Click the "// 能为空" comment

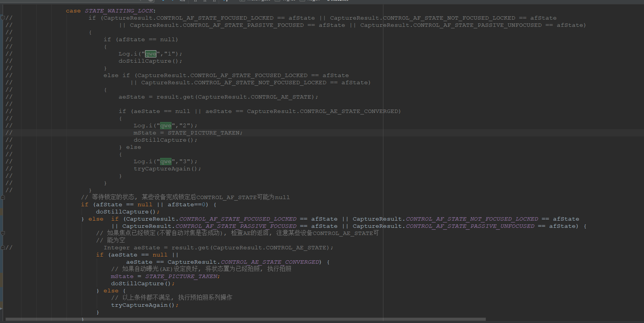111,240
